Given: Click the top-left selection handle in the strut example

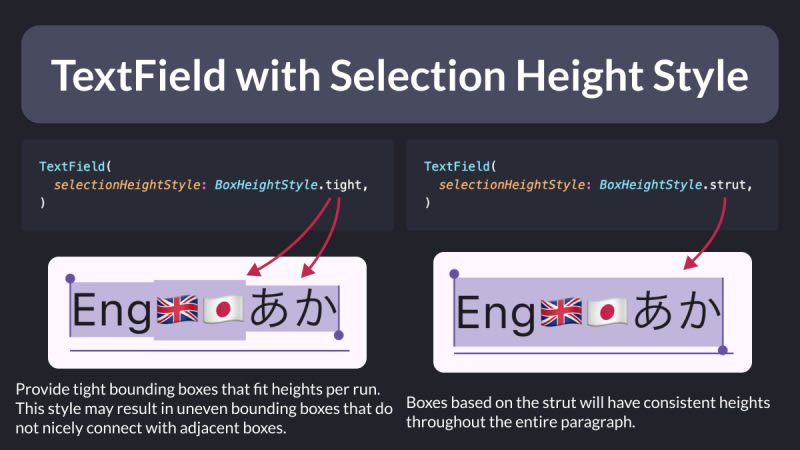Looking at the screenshot, I should [x=454, y=273].
